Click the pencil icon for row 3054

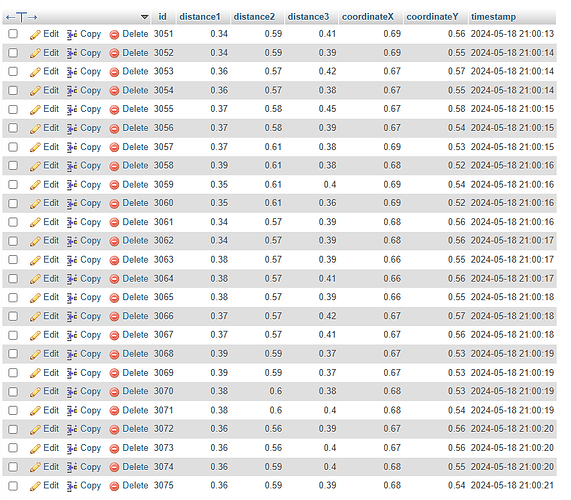click(x=35, y=91)
